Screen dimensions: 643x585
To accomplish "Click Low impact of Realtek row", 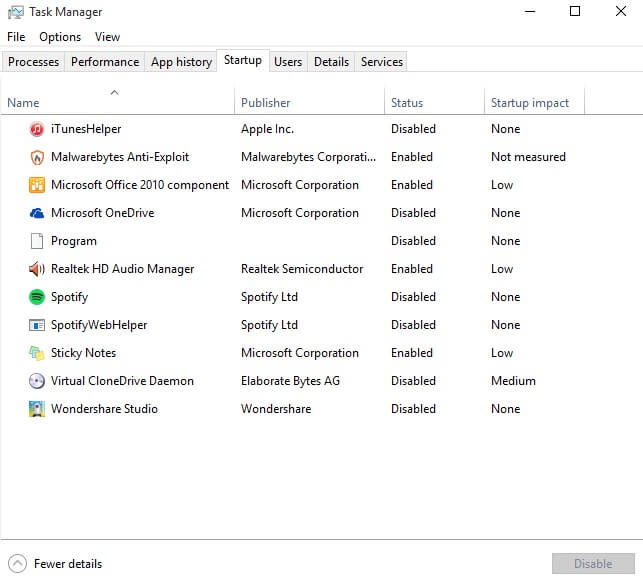I will click(502, 269).
